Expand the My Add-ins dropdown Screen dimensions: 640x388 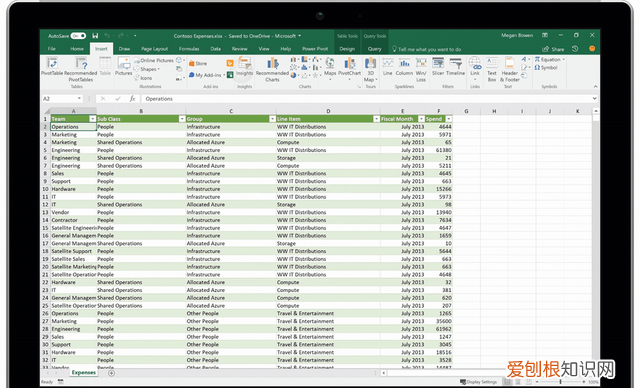point(224,75)
